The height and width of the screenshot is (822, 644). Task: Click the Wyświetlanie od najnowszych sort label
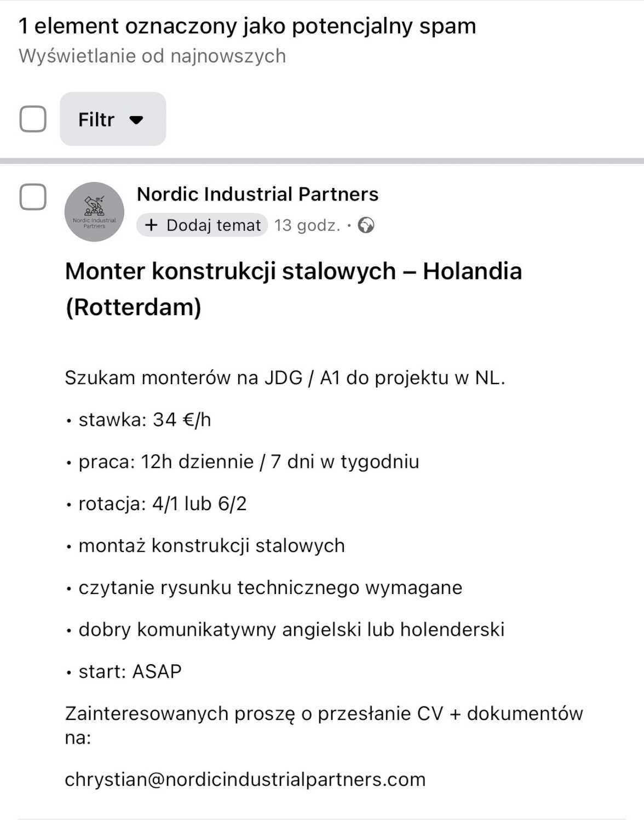click(152, 56)
